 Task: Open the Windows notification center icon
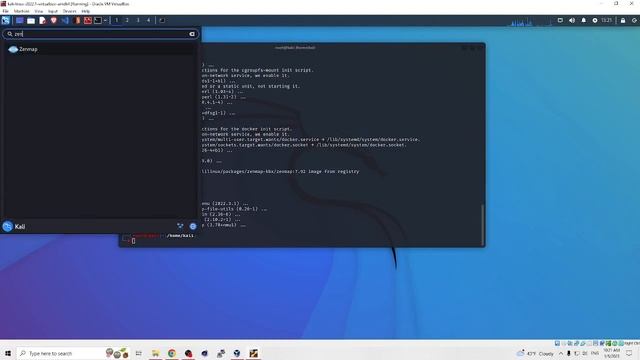click(x=629, y=353)
